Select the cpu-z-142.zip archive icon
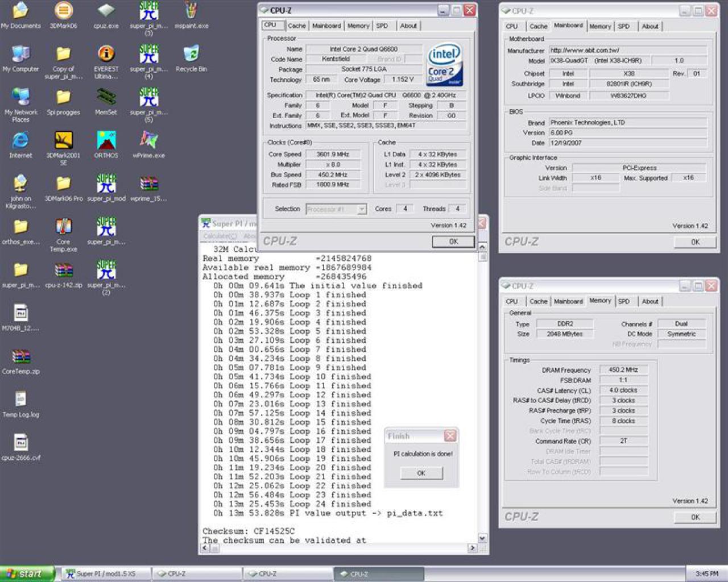Screen dimensions: 728x582 [x=63, y=274]
